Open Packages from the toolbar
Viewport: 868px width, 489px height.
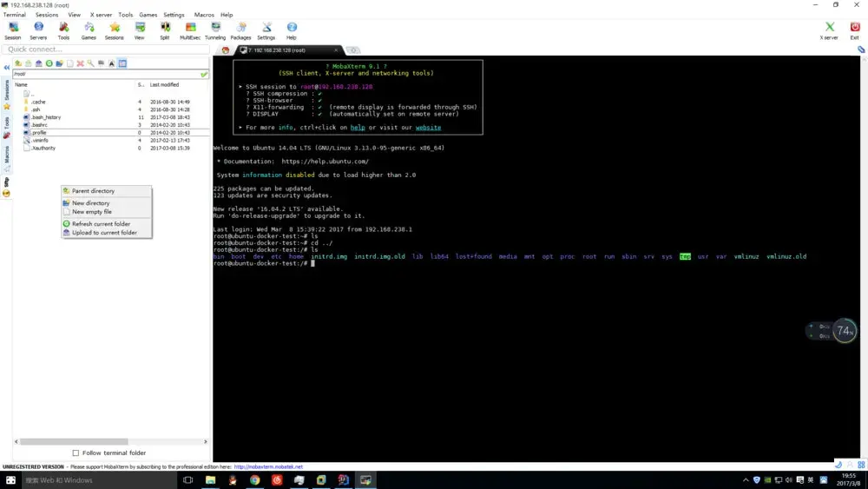240,31
